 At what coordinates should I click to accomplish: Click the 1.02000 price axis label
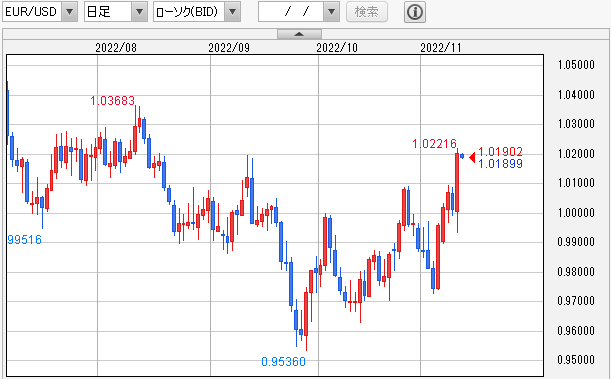tap(576, 153)
